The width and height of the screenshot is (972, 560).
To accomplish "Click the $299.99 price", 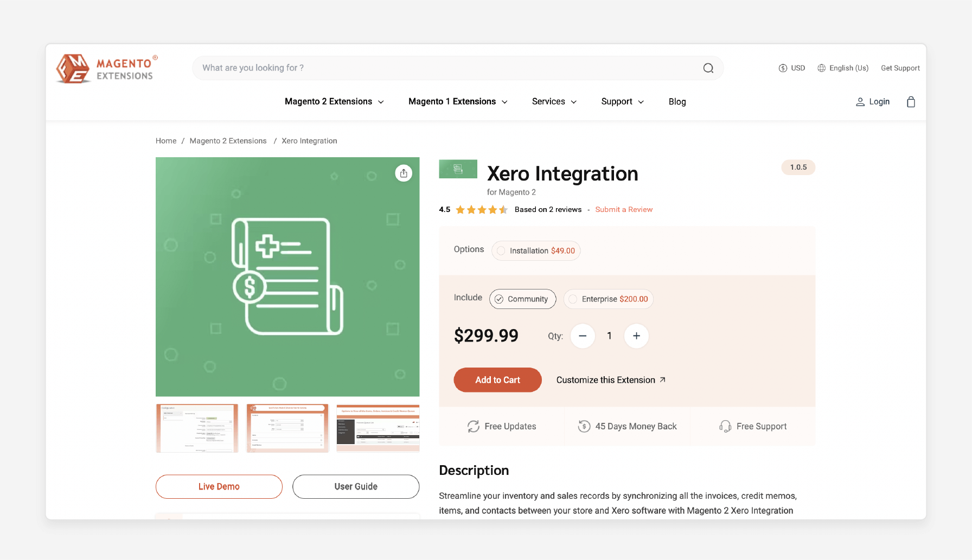I will [x=486, y=336].
